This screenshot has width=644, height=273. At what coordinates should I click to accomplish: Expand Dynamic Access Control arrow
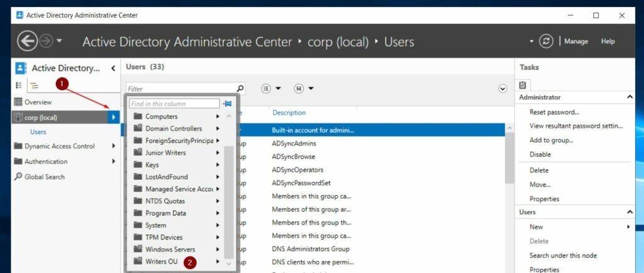coord(113,146)
